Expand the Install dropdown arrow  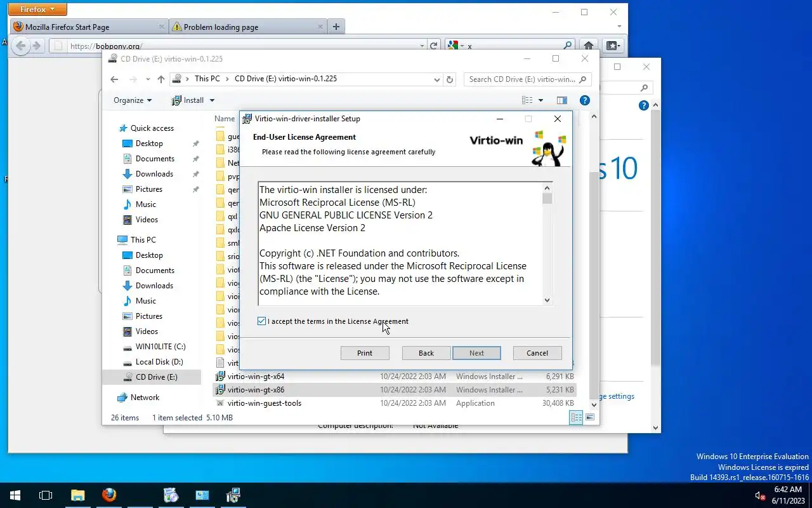[x=212, y=100]
